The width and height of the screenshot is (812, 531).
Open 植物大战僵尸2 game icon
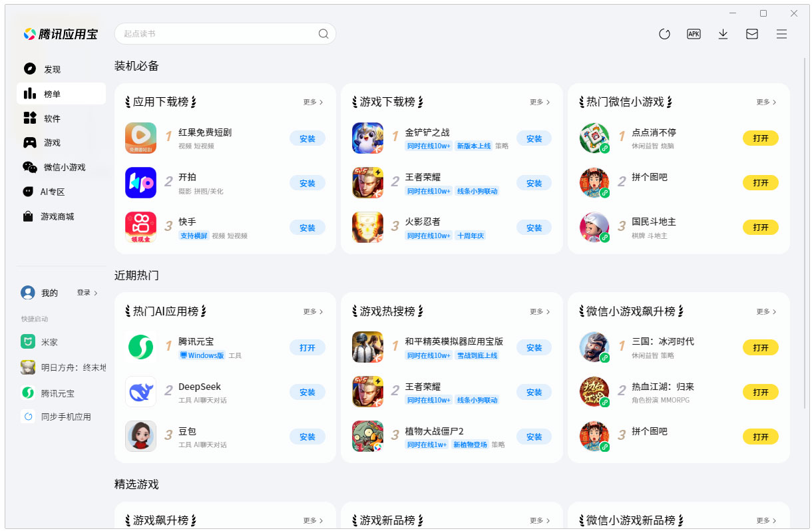pos(367,436)
